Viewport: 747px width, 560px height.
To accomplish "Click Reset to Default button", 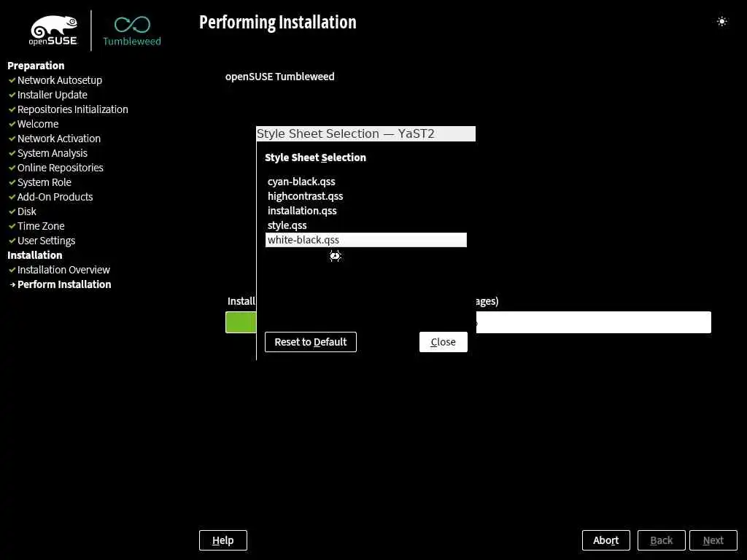I will (311, 342).
